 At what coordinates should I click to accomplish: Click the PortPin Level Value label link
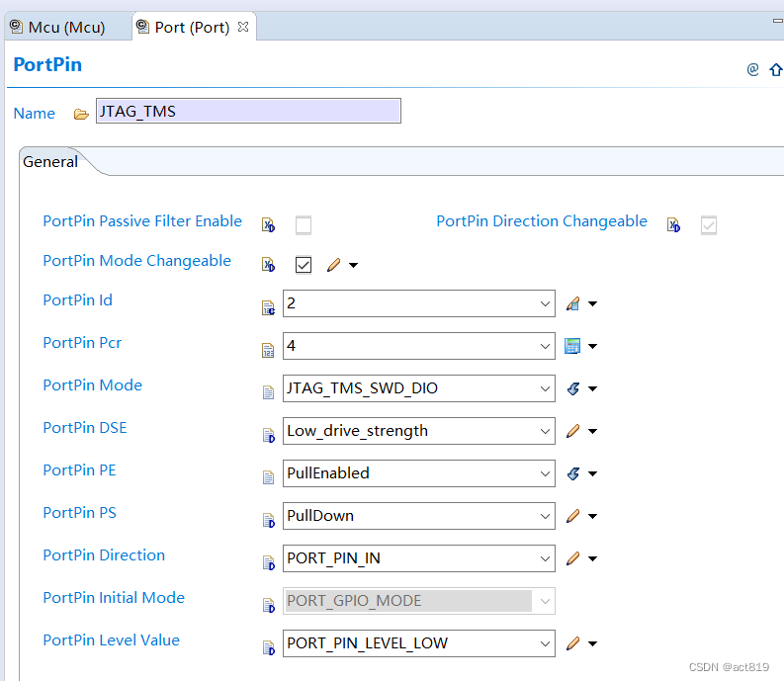tap(111, 640)
